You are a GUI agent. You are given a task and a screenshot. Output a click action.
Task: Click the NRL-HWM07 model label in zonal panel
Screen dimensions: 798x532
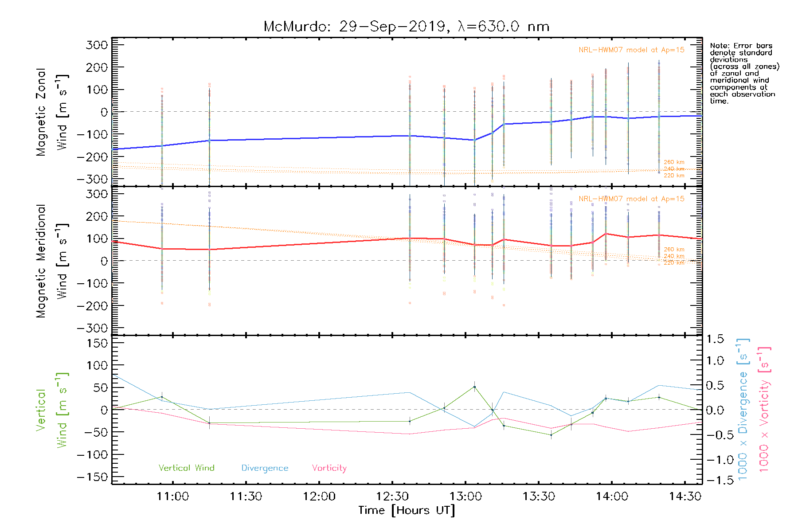click(631, 50)
